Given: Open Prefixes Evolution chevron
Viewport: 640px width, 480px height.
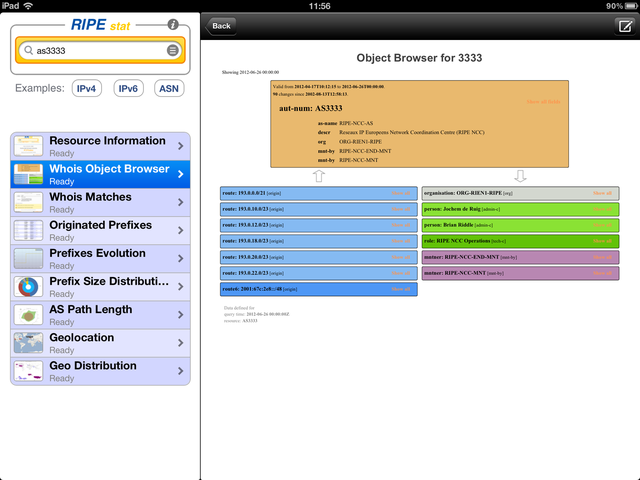Looking at the screenshot, I should pyautogui.click(x=181, y=258).
